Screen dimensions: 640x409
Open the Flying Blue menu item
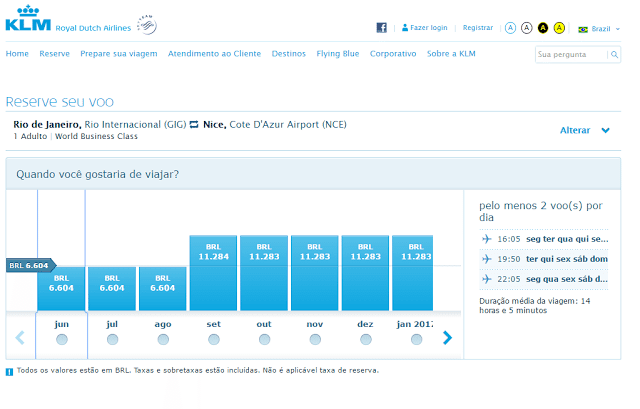tap(338, 53)
